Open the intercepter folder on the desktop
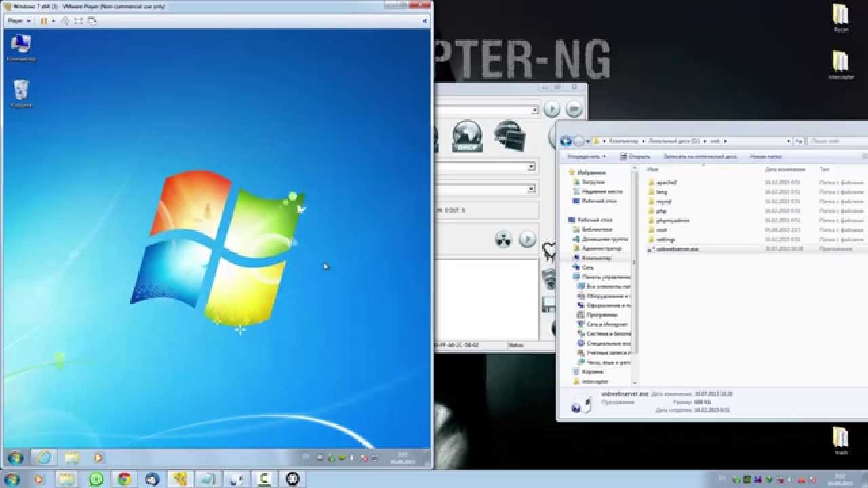Screen dimensions: 868x488 841,66
